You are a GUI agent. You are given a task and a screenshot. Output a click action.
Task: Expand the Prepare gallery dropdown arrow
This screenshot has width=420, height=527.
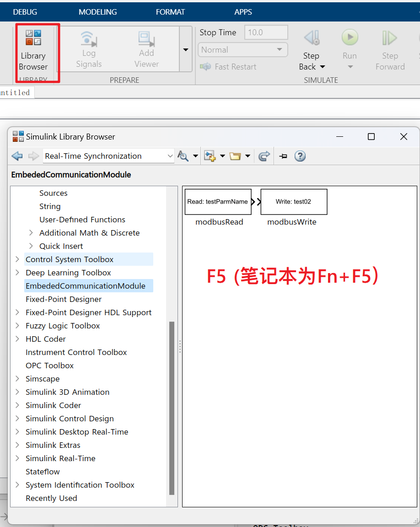pos(185,49)
